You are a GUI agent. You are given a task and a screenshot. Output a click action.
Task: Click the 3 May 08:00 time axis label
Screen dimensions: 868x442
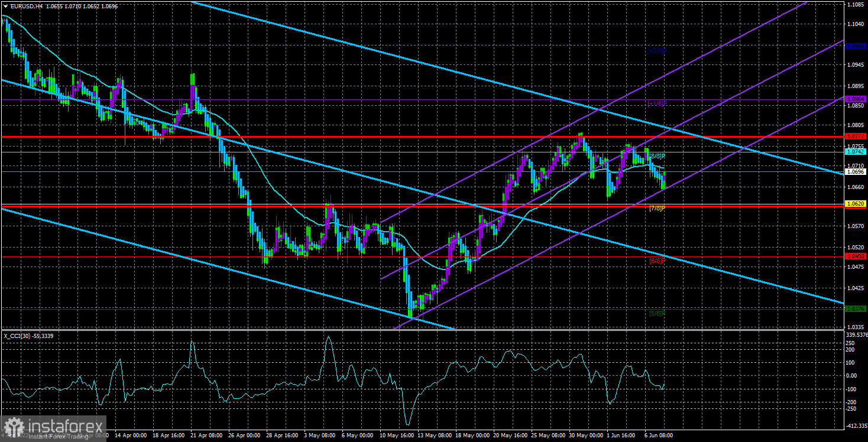(319, 435)
